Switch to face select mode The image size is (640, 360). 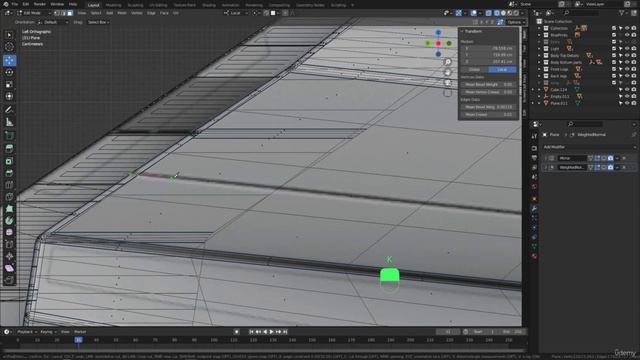pyautogui.click(x=70, y=13)
